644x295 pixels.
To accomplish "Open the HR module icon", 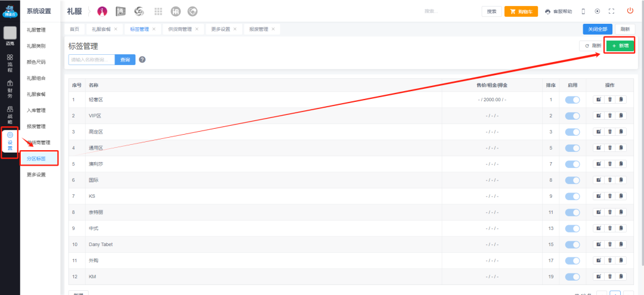I will point(176,11).
